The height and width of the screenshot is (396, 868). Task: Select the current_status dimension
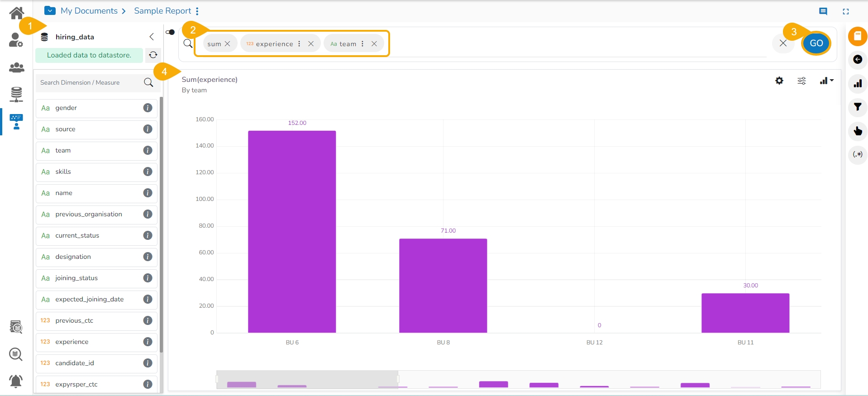click(x=96, y=235)
